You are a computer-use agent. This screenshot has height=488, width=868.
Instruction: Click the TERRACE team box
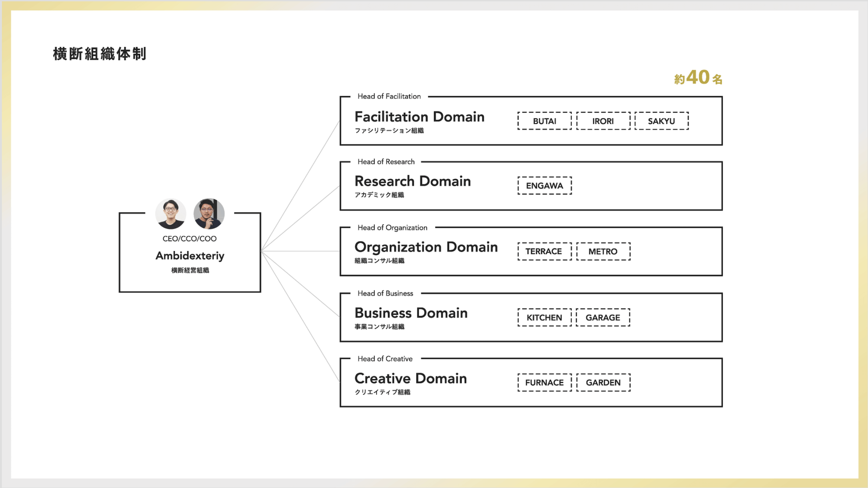pyautogui.click(x=544, y=251)
